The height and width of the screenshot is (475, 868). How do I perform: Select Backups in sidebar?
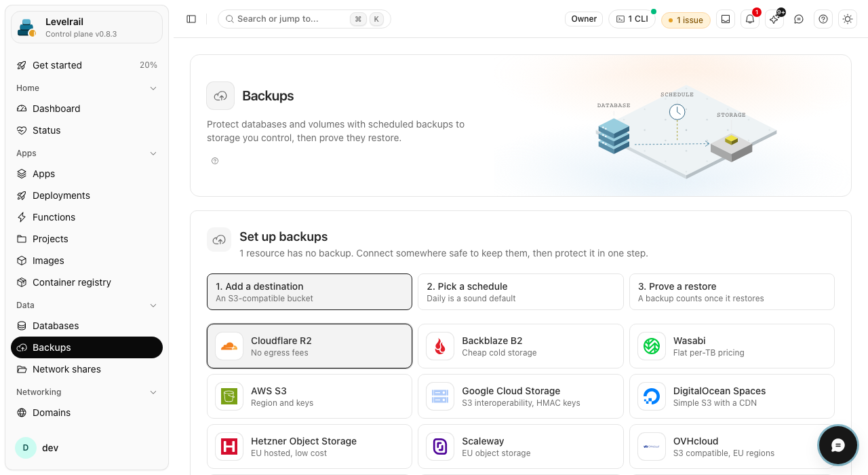tap(87, 347)
